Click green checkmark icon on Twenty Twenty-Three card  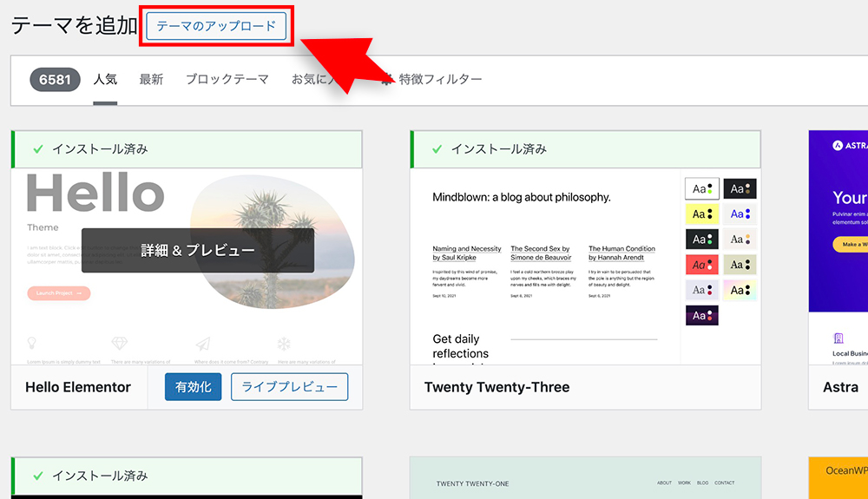(x=437, y=149)
